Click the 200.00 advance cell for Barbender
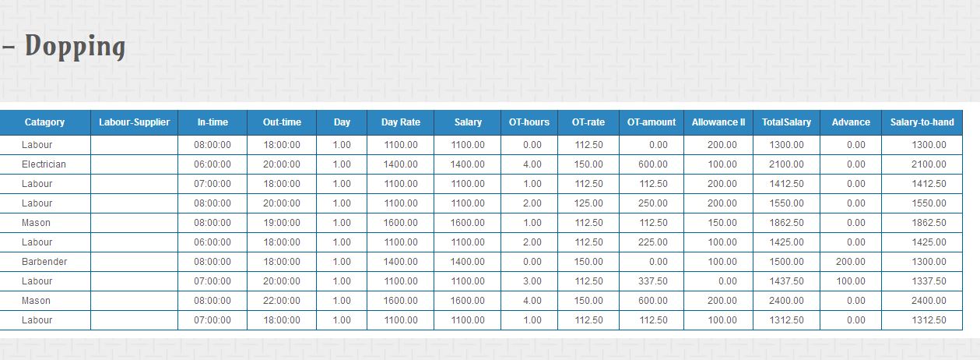The image size is (980, 360). click(851, 262)
